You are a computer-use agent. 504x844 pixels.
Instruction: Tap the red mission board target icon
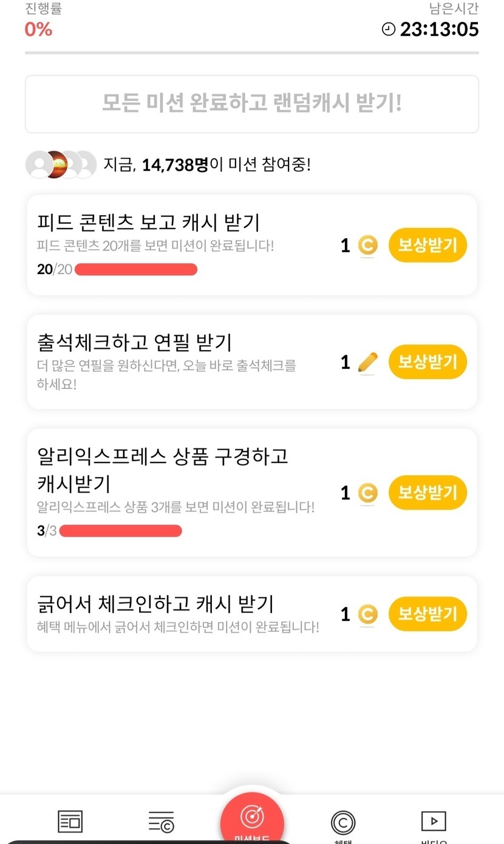pyautogui.click(x=252, y=817)
